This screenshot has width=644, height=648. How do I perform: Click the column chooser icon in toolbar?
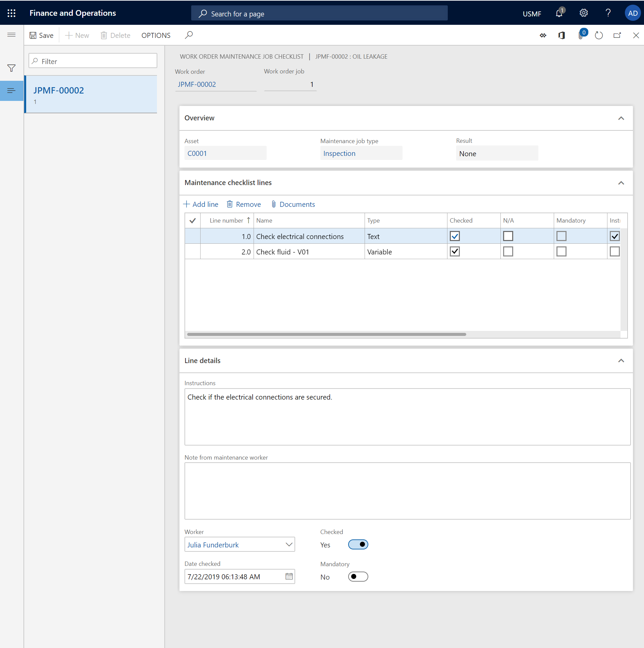543,36
